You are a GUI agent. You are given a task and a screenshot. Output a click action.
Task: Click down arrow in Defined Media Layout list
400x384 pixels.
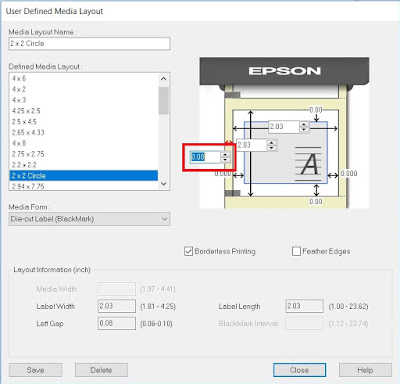point(163,184)
